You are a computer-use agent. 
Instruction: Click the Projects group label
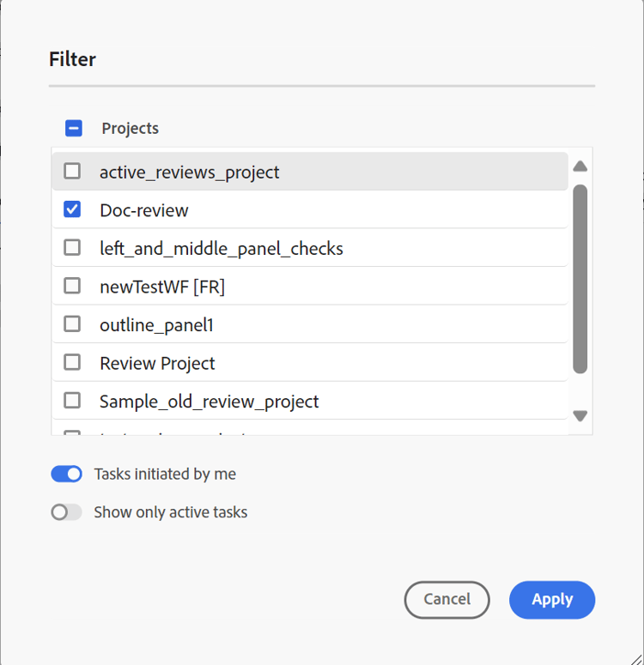point(130,129)
